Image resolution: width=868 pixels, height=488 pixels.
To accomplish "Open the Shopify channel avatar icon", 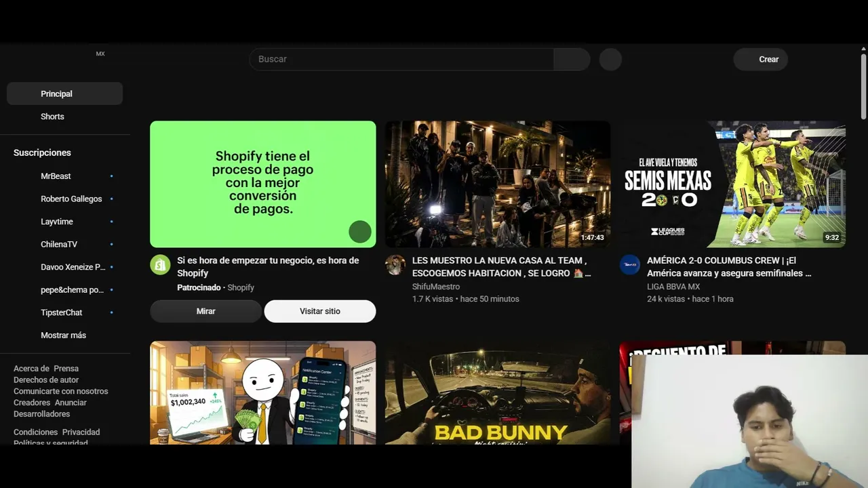I will pyautogui.click(x=160, y=265).
